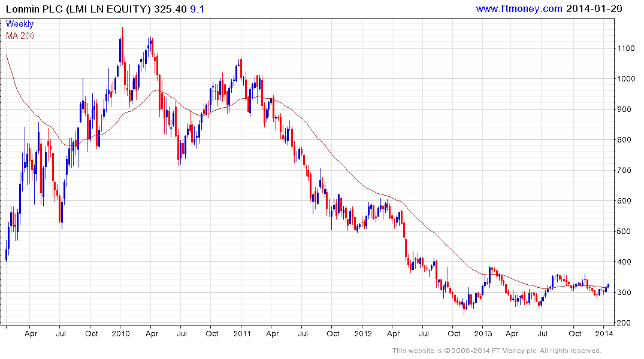Viewport: 644px width, 359px height.
Task: Click the 1100 price axis label
Action: click(627, 48)
